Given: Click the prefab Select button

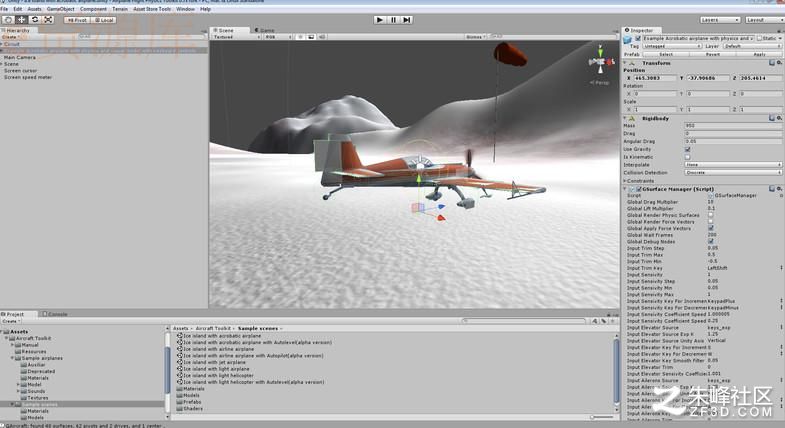Looking at the screenshot, I should [x=666, y=54].
